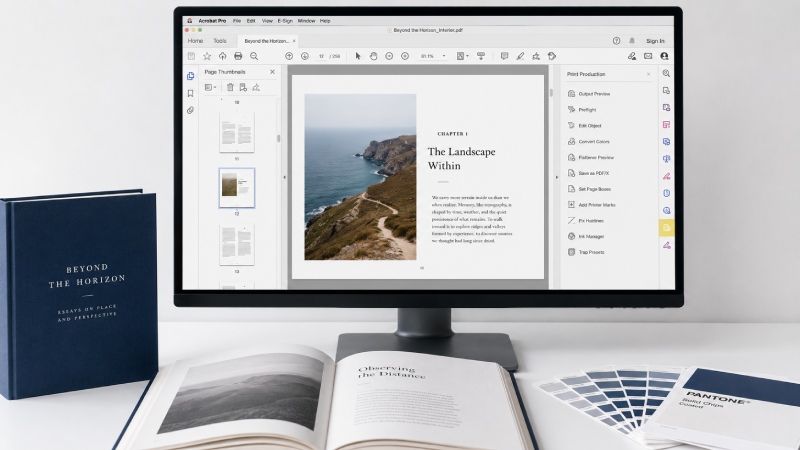Select the Beyond the Horizon document tab
Image resolution: width=800 pixels, height=450 pixels.
pyautogui.click(x=266, y=41)
